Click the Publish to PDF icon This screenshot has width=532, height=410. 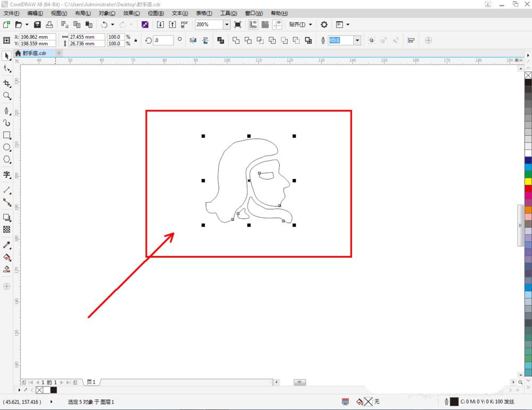[x=184, y=24]
